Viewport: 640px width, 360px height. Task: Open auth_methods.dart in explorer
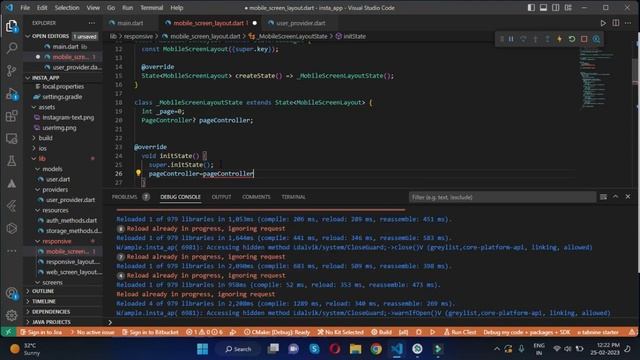pos(71,220)
